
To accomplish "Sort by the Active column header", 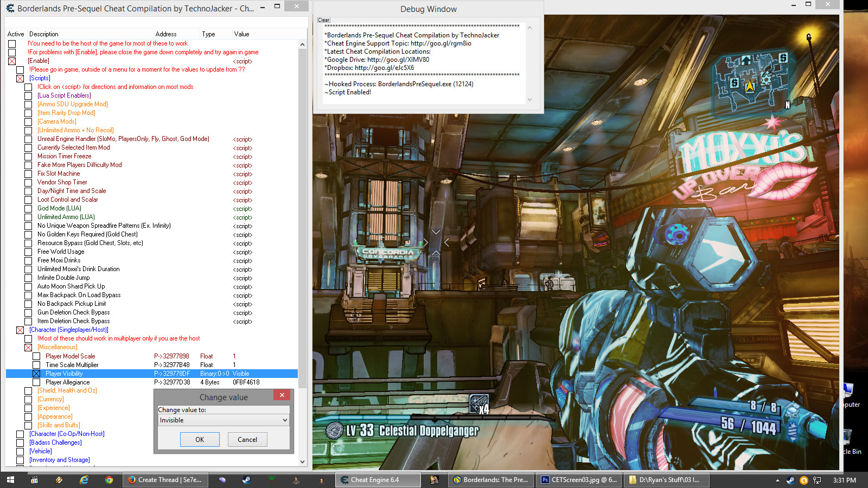I will click(16, 34).
